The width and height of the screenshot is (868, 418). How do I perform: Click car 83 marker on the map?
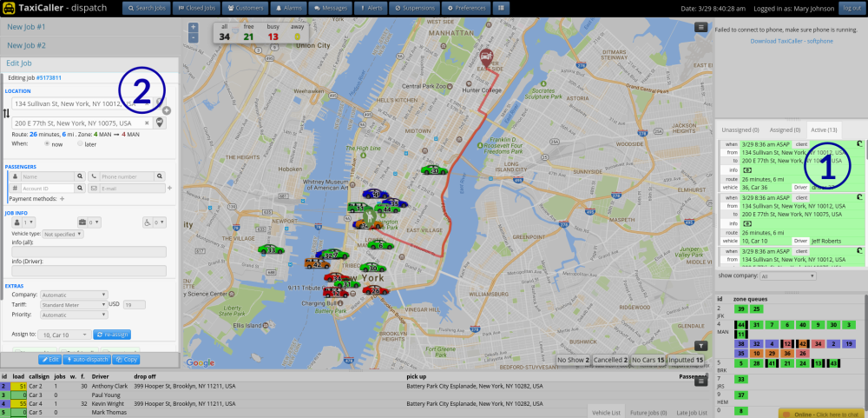click(x=434, y=170)
